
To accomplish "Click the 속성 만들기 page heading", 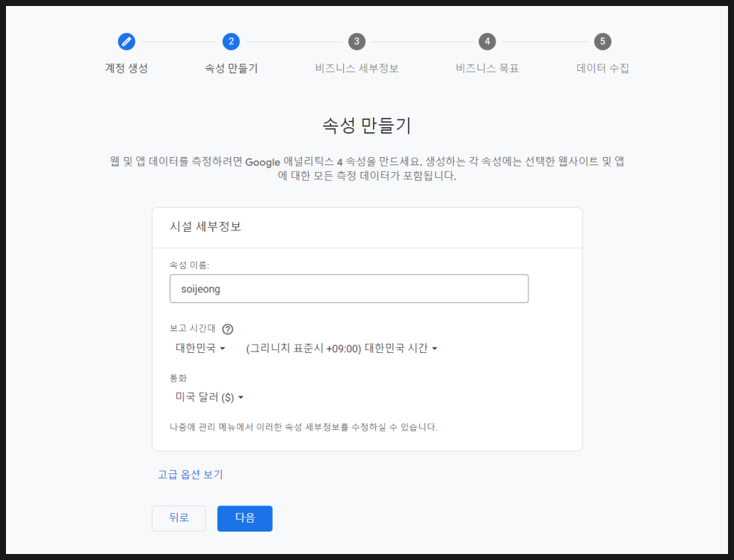I will [366, 125].
